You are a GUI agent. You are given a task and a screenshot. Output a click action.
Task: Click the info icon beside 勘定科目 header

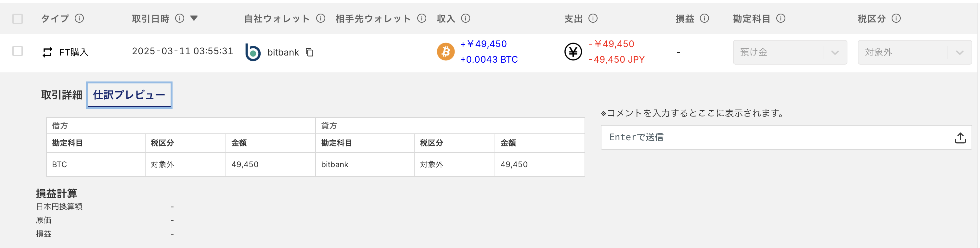(781, 18)
